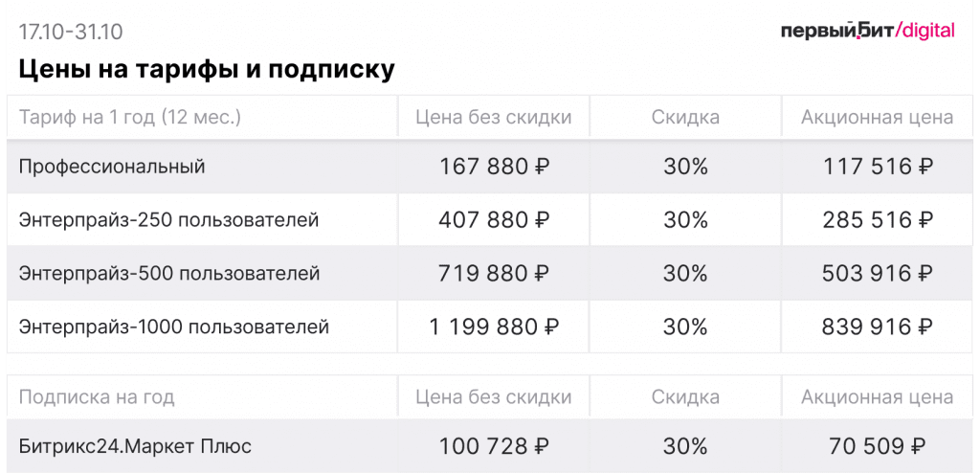This screenshot has width=980, height=473.
Task: Click the 117 516 ₽ promo price
Action: click(878, 167)
